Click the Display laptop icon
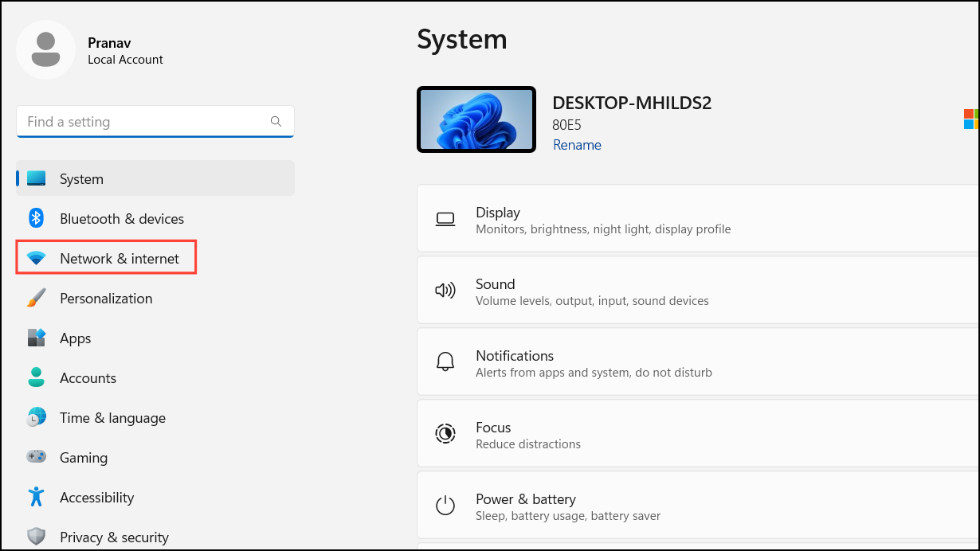Screen dimensions: 980x551 click(445, 220)
